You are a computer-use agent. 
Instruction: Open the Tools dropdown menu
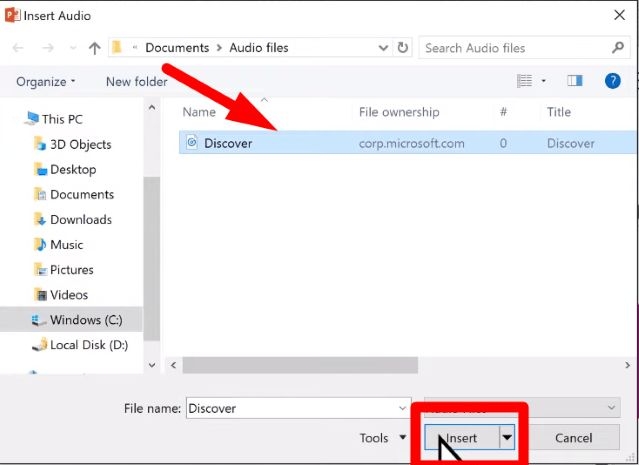coord(383,438)
